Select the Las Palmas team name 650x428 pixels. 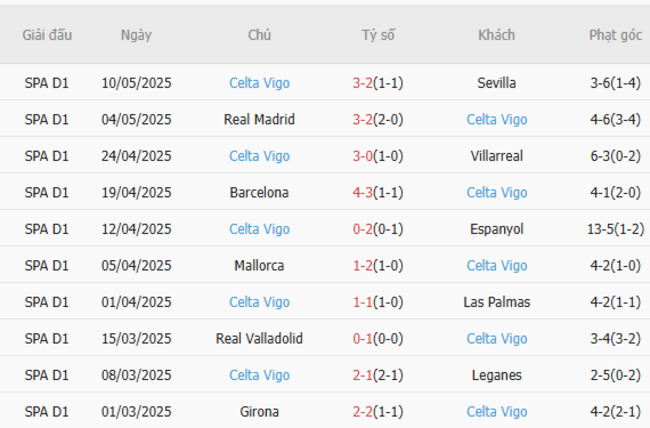point(497,302)
